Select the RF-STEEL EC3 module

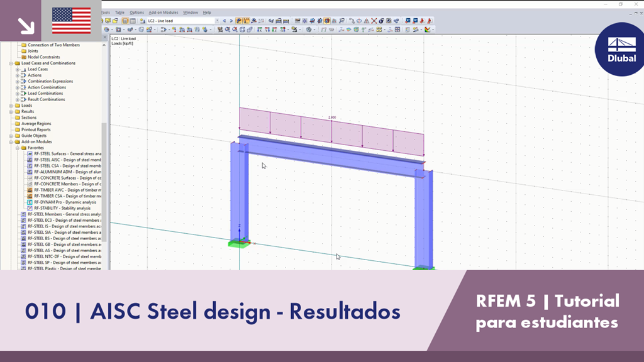[x=65, y=221]
